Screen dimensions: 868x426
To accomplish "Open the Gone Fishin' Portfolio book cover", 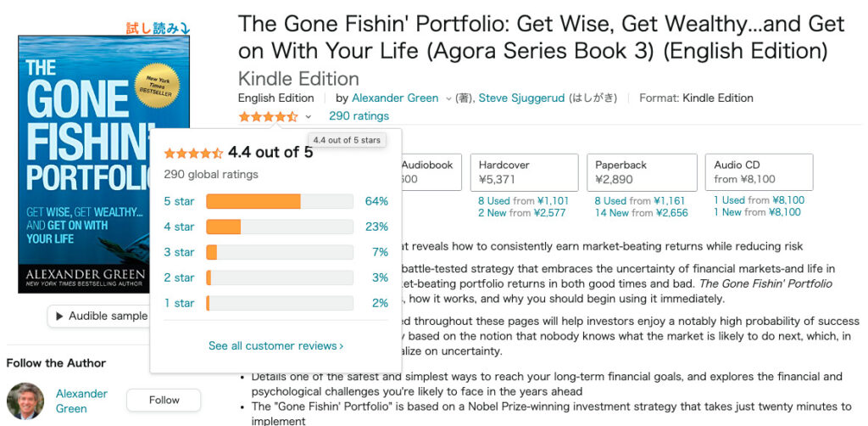I will coord(104,164).
